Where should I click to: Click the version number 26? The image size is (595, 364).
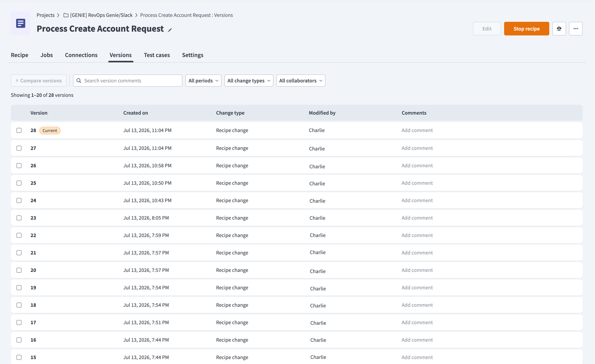click(33, 165)
